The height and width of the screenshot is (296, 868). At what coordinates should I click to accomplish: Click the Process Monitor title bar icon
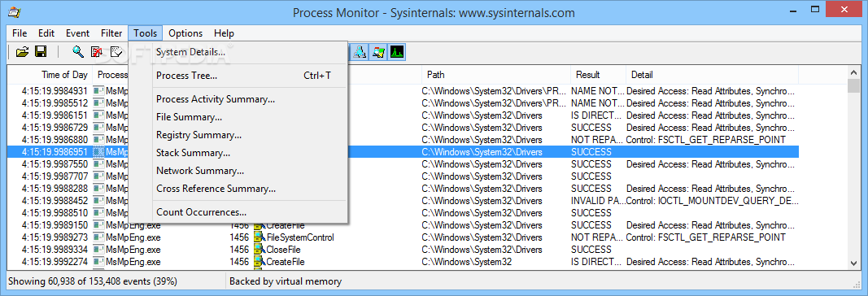pyautogui.click(x=15, y=12)
